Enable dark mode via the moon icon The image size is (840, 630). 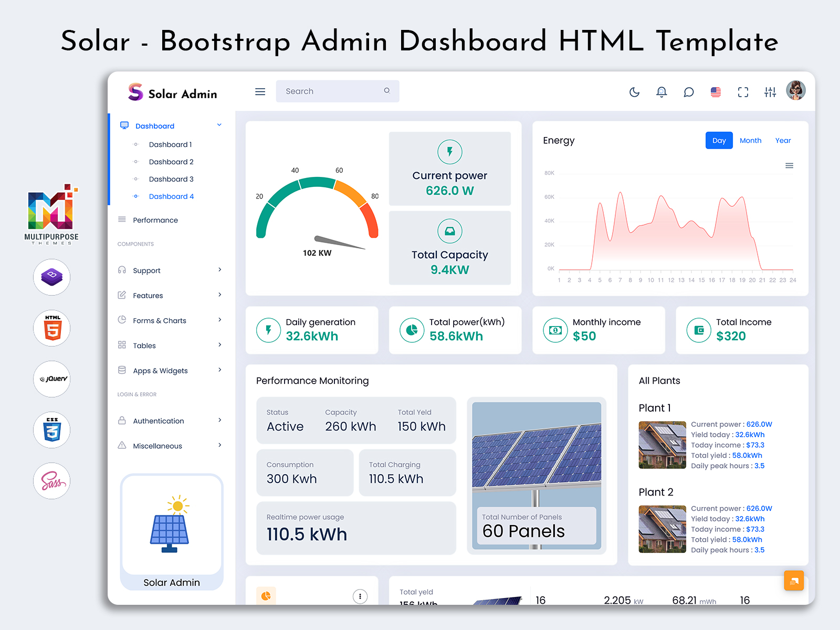[634, 91]
